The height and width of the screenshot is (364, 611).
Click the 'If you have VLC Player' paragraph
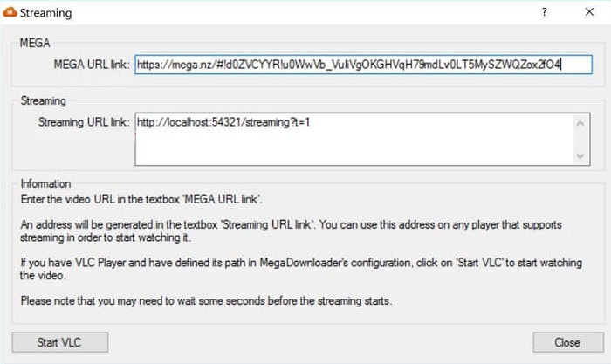coord(301,269)
